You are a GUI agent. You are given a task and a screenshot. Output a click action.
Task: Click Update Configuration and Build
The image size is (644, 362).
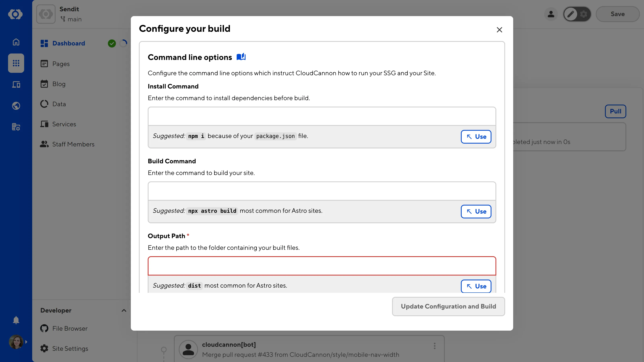click(x=448, y=306)
